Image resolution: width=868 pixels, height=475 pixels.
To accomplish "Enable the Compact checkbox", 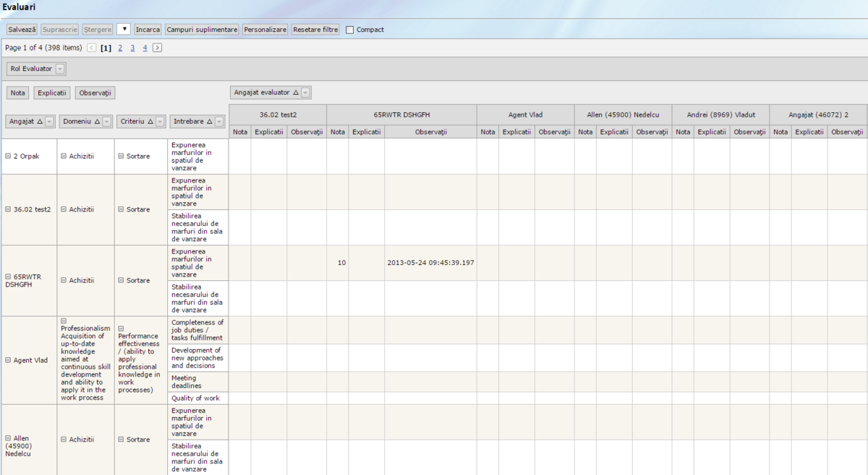I will tap(350, 30).
